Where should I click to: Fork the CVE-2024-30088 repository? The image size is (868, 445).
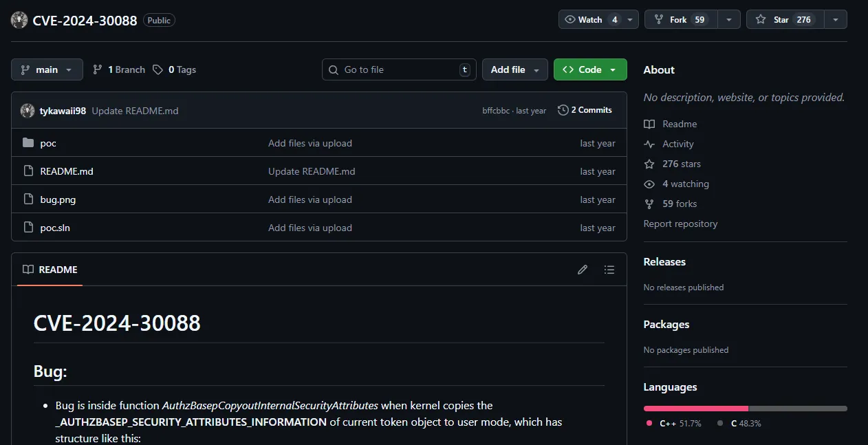680,20
